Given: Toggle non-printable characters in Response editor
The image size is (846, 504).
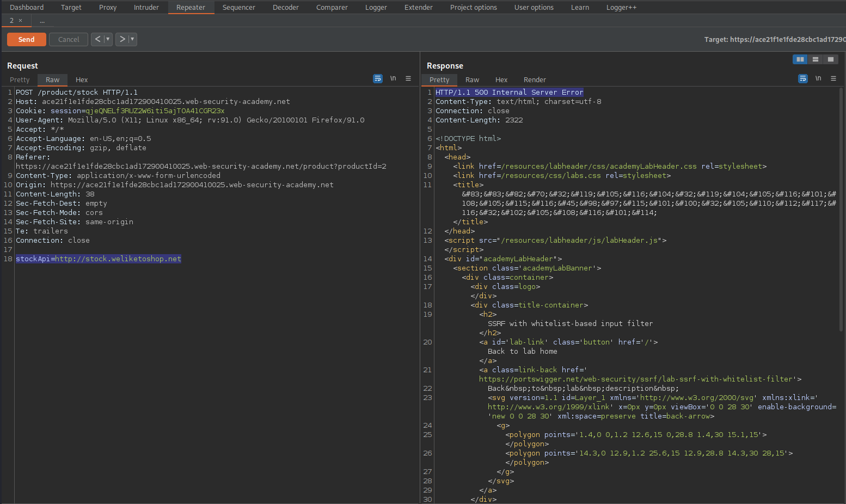Looking at the screenshot, I should click(x=818, y=79).
